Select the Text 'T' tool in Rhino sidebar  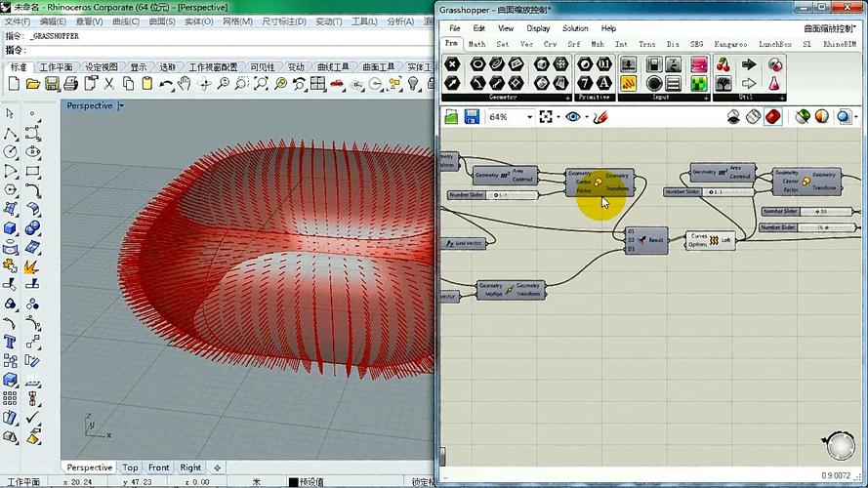coord(10,342)
